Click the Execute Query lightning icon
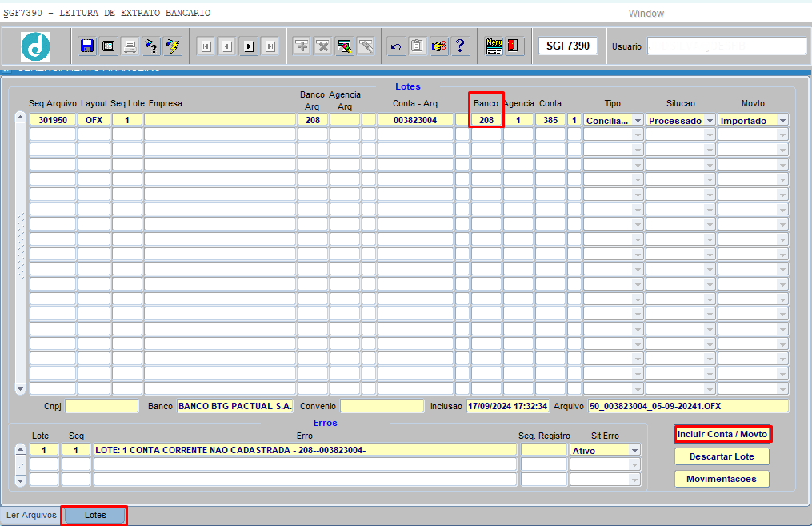This screenshot has width=812, height=526. 173,46
